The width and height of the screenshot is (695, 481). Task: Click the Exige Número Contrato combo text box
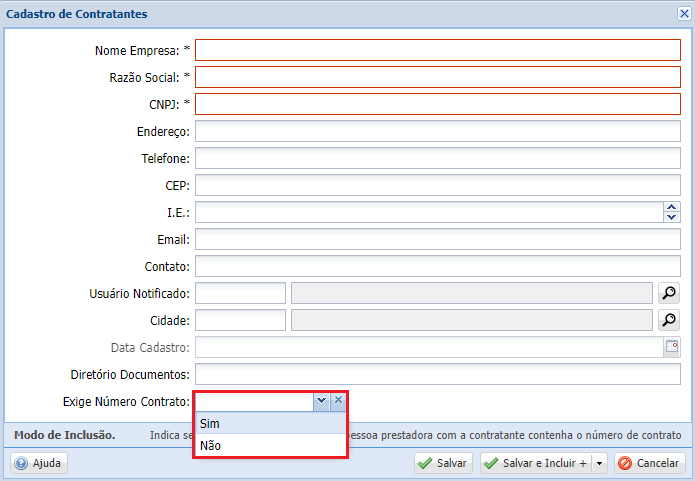(x=255, y=402)
